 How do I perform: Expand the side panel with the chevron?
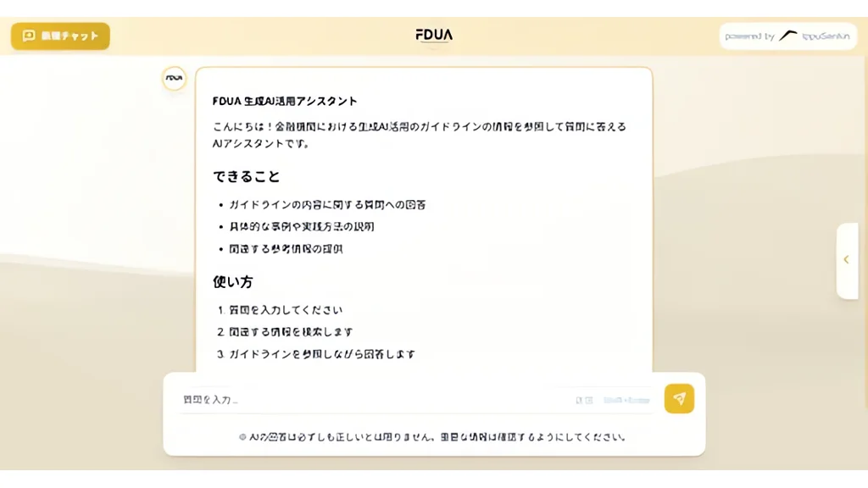click(x=846, y=259)
